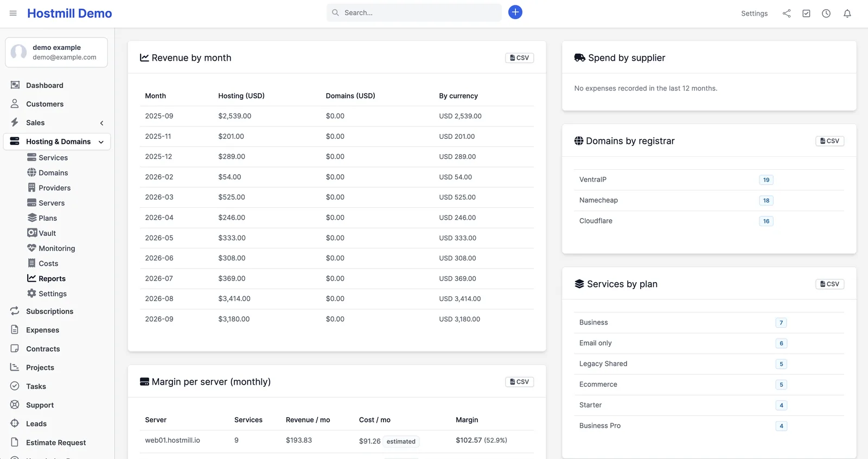Image resolution: width=868 pixels, height=459 pixels.
Task: Select the Business Pro plan row
Action: pyautogui.click(x=709, y=425)
